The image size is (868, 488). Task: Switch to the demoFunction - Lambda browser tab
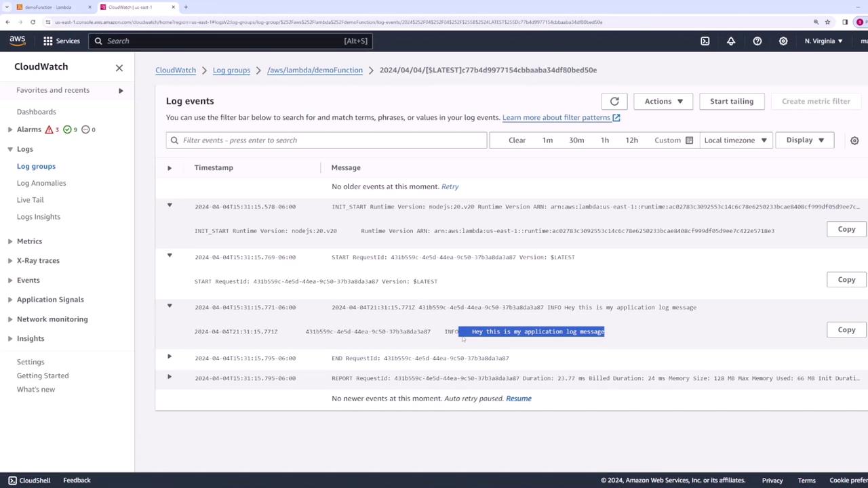pyautogui.click(x=47, y=7)
